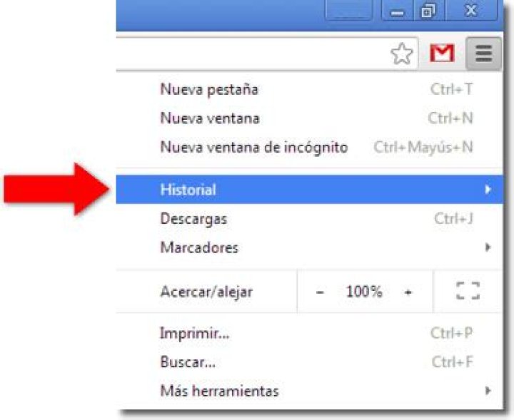The width and height of the screenshot is (514, 420).
Task: Toggle full screen mode icon
Action: click(468, 291)
